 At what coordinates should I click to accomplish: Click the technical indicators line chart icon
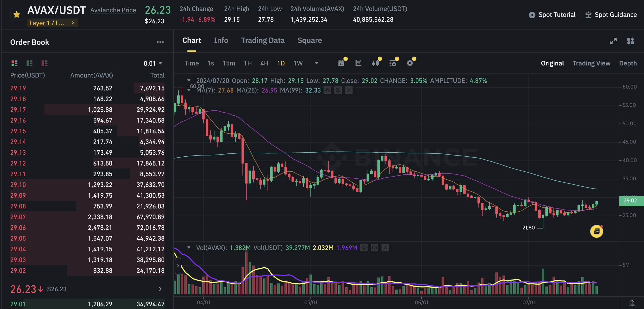click(x=358, y=63)
